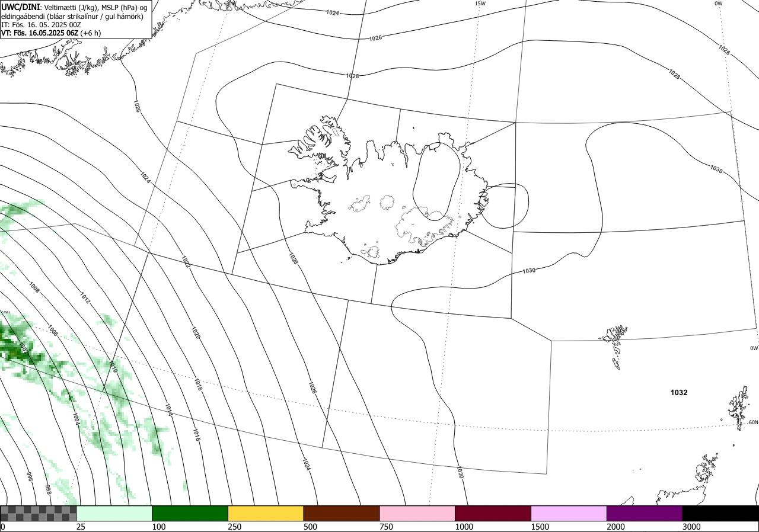Click the "1018" isobar label
Screen dimensions: 759x532
[199, 384]
